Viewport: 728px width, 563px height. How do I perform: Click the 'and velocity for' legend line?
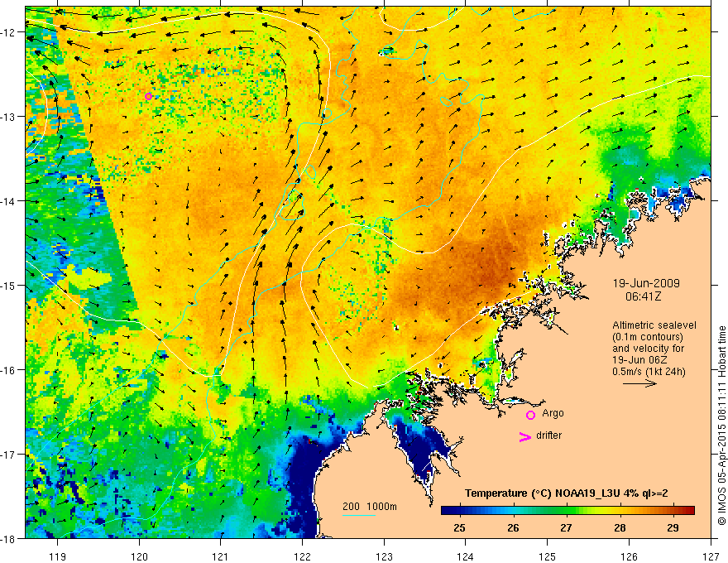pyautogui.click(x=648, y=348)
